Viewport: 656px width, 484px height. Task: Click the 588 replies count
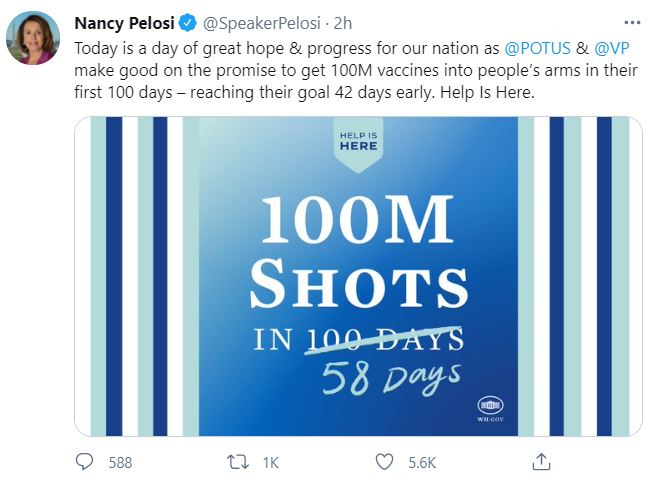[120, 463]
